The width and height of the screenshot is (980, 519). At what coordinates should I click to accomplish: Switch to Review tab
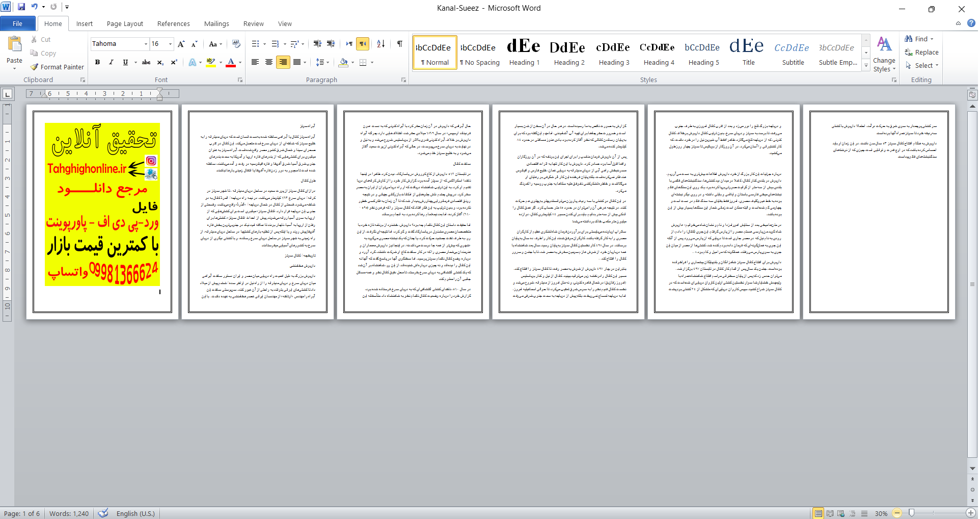[x=254, y=23]
